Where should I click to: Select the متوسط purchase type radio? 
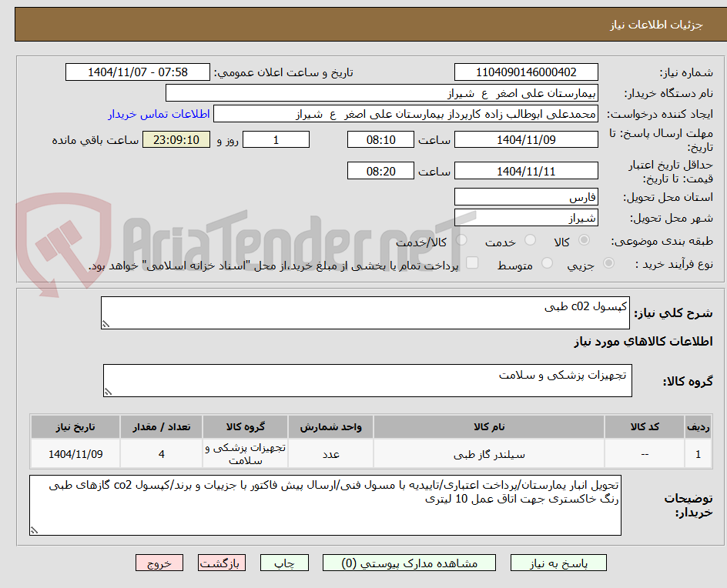point(547,263)
